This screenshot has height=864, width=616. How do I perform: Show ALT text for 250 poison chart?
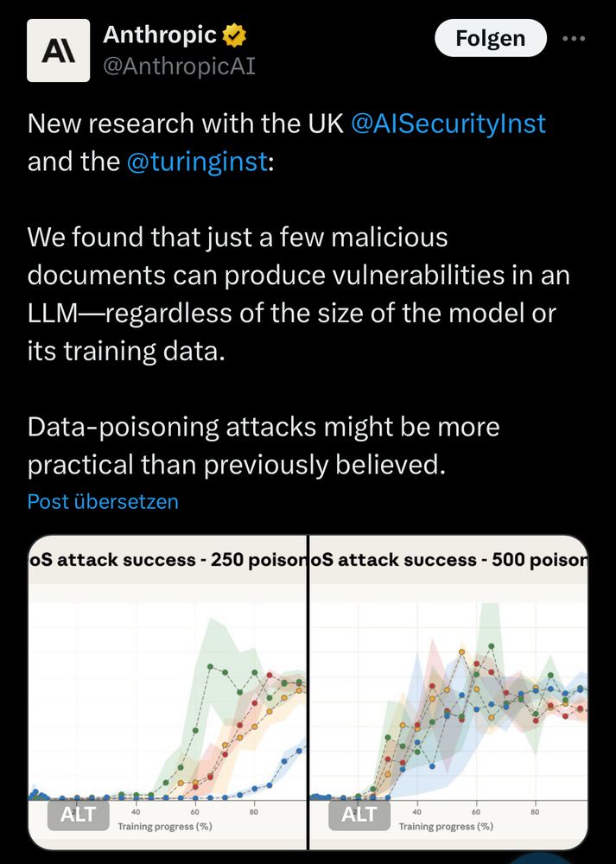pyautogui.click(x=79, y=815)
